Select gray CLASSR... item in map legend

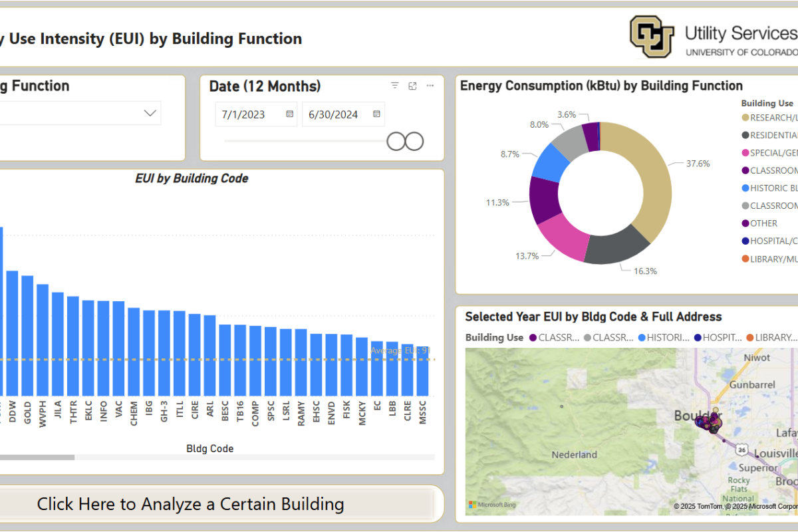coord(608,337)
